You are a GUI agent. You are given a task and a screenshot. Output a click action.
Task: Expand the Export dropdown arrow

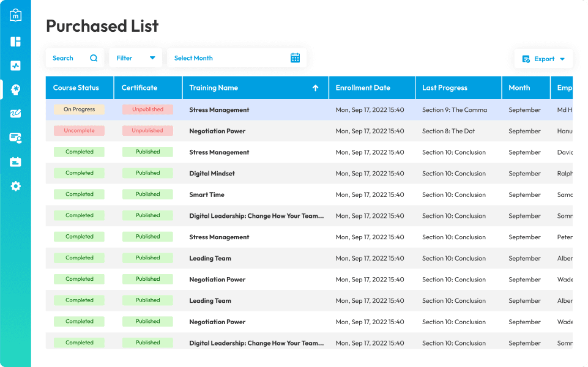click(562, 59)
